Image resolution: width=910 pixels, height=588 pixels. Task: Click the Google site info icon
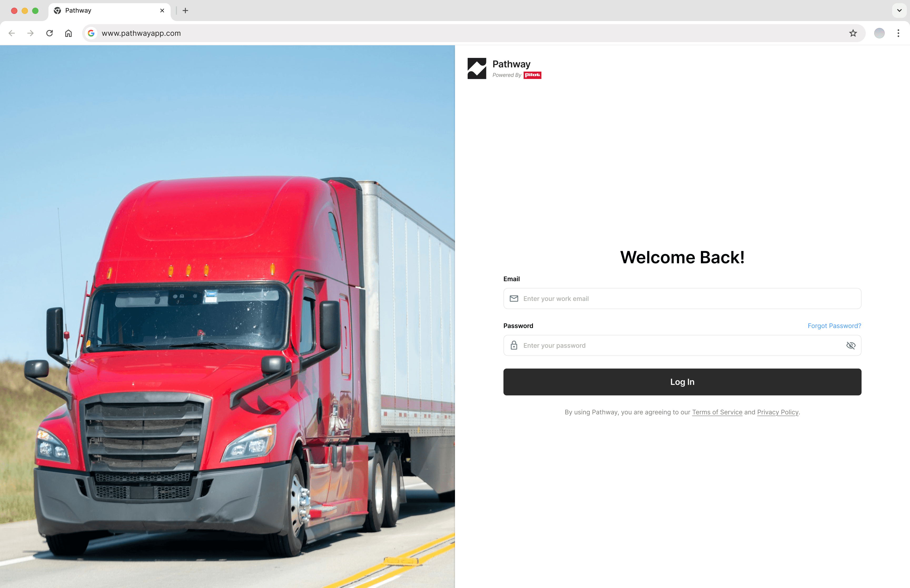pos(91,33)
